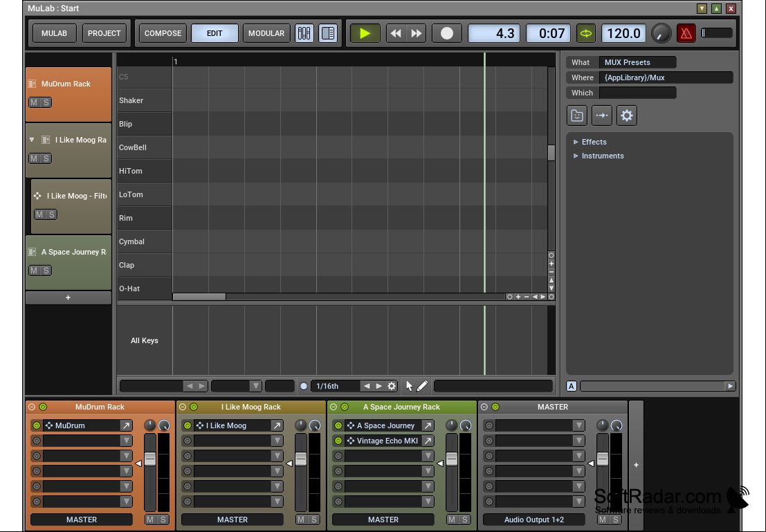Mute the A Space Journey track in list

click(x=34, y=270)
